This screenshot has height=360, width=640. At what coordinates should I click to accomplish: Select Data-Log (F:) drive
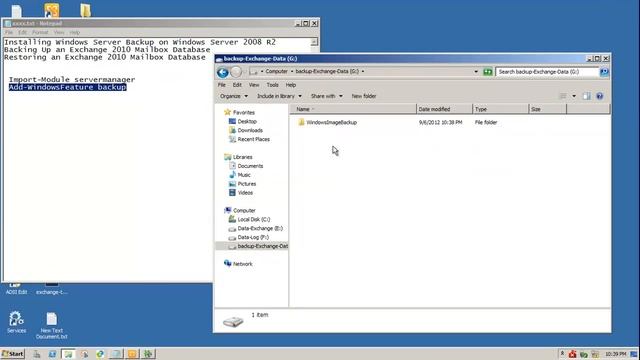pyautogui.click(x=253, y=237)
